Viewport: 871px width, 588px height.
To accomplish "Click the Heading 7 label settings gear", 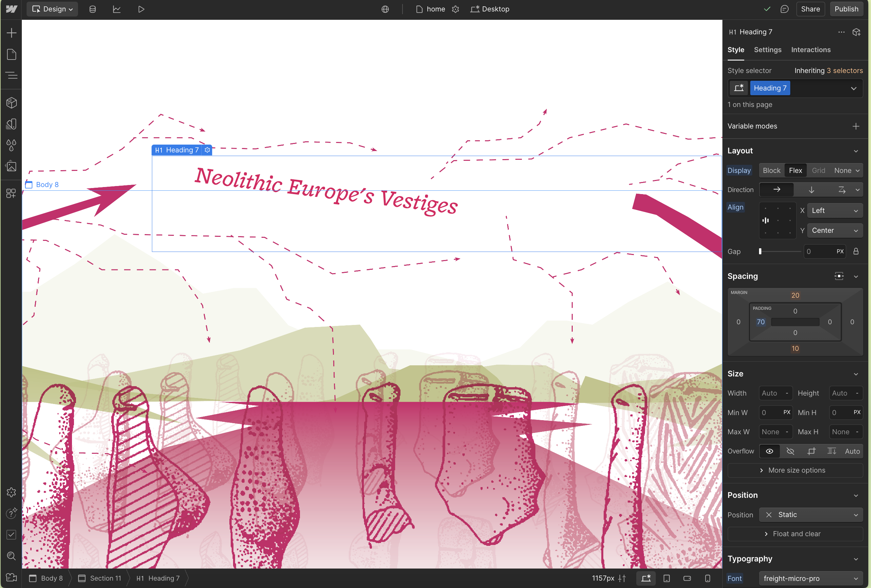I will click(x=207, y=150).
